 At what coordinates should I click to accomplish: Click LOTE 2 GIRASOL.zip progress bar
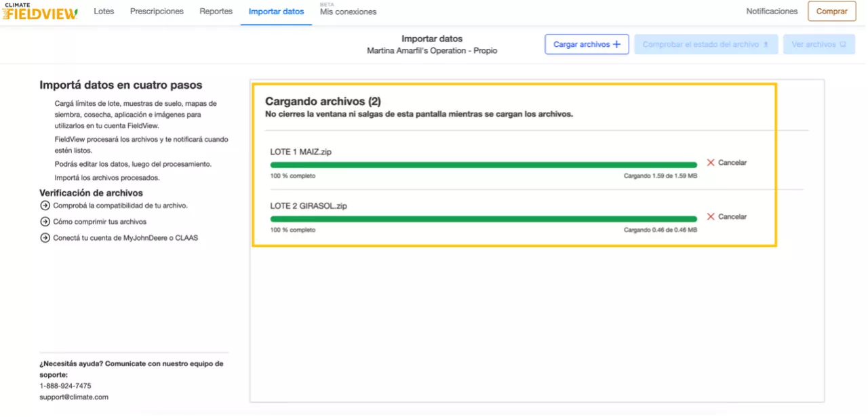483,219
